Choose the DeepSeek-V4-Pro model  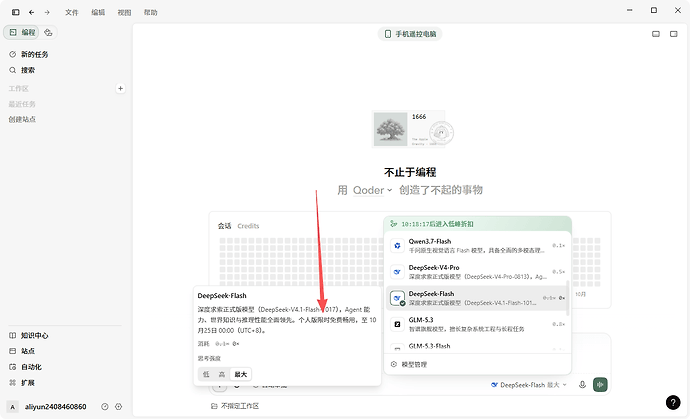(x=478, y=272)
